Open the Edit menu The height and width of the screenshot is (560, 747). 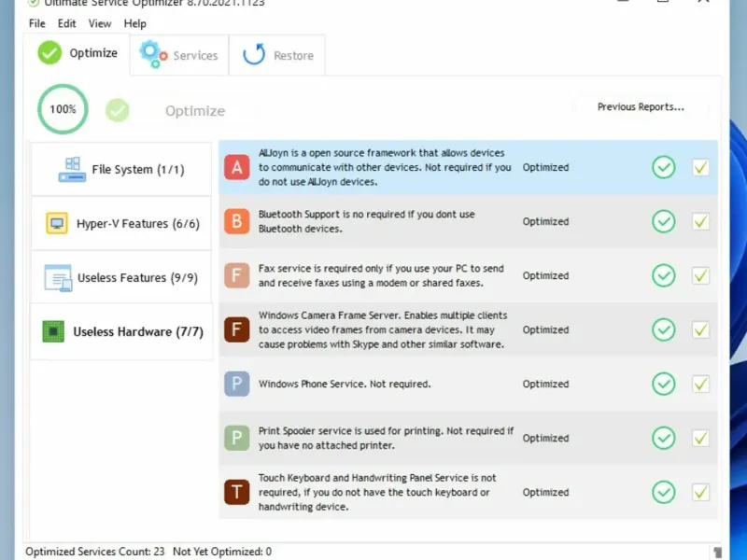(66, 23)
